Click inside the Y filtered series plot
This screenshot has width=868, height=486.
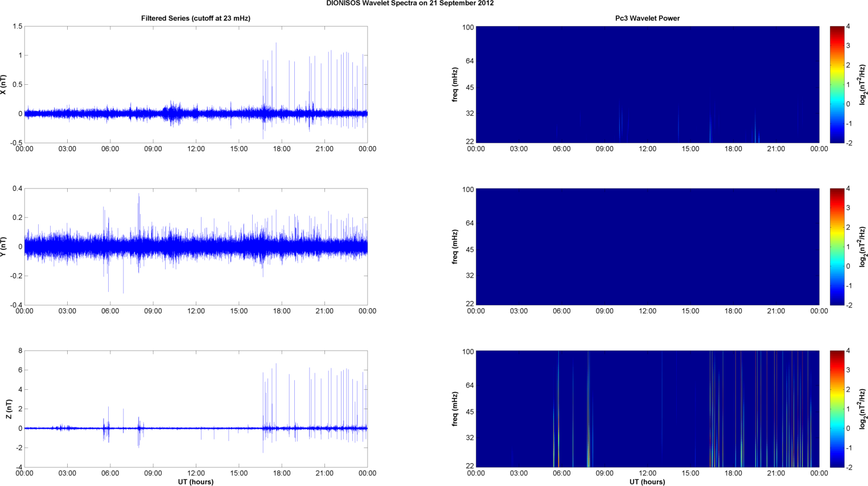(x=196, y=246)
